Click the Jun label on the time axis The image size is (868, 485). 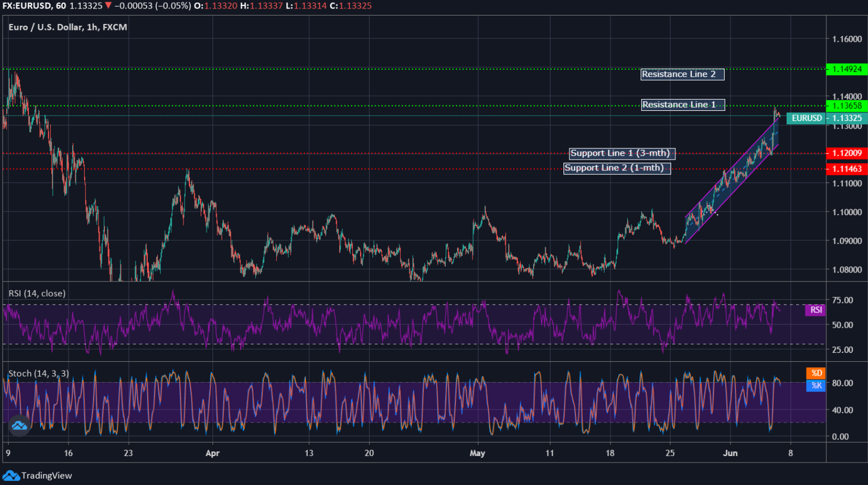click(731, 453)
